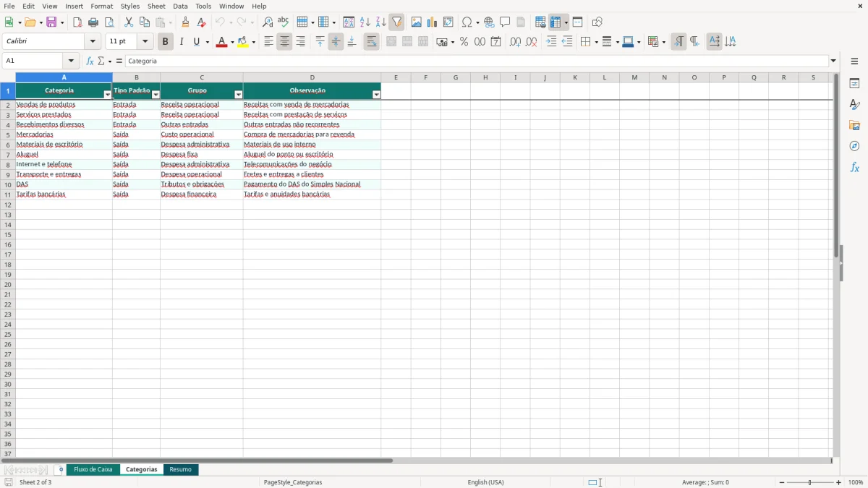Image resolution: width=868 pixels, height=488 pixels.
Task: Toggle Wrap Text
Action: 371,42
